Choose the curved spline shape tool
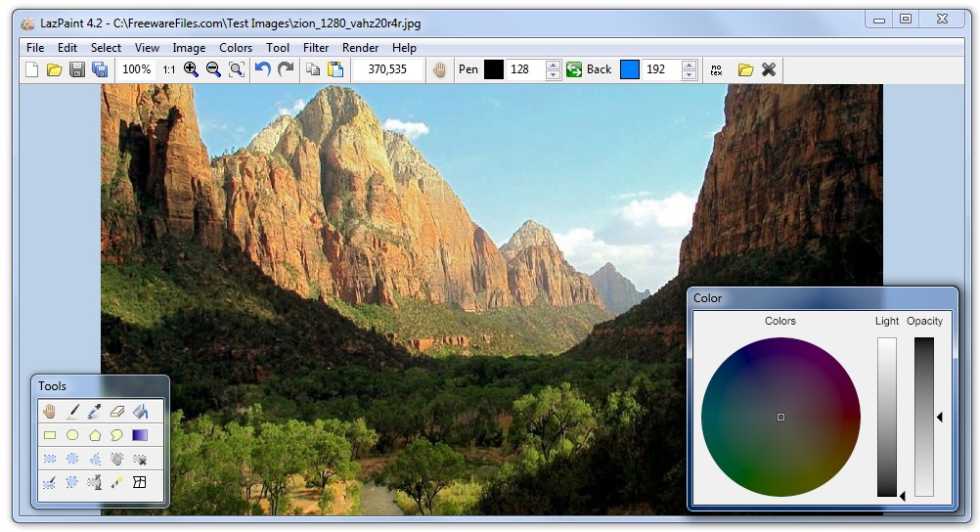The image size is (980, 532). [117, 435]
